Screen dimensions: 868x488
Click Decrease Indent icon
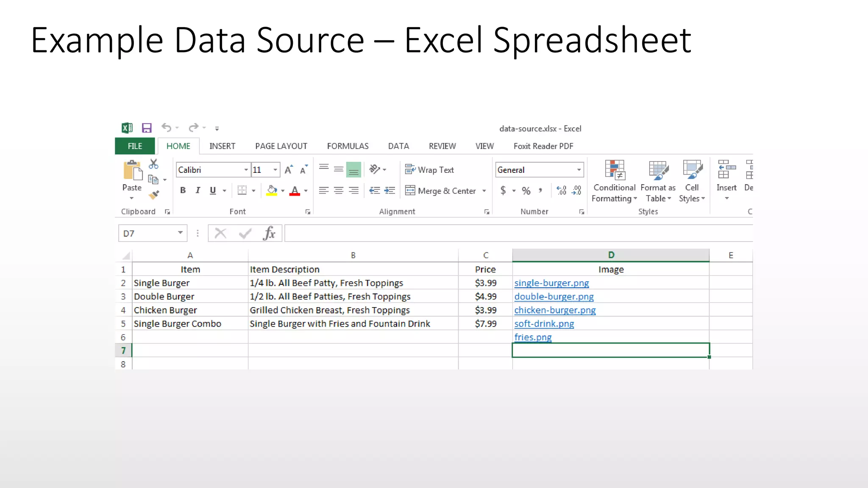tap(375, 191)
